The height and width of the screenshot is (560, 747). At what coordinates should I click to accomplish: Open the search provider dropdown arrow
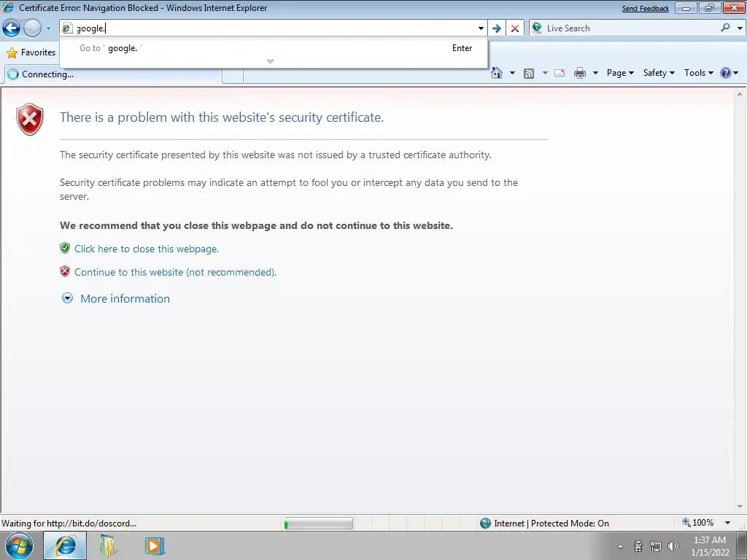click(x=740, y=28)
